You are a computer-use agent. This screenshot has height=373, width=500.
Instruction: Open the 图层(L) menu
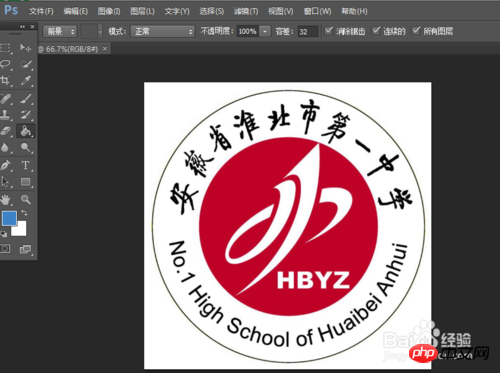coord(142,11)
